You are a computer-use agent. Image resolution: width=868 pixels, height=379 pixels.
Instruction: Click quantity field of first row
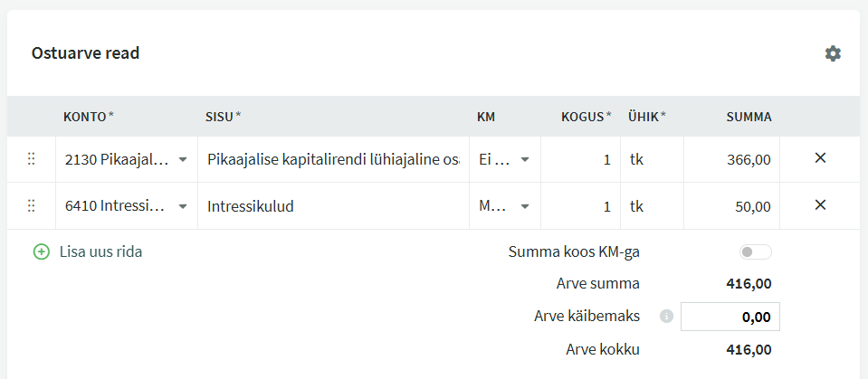581,159
